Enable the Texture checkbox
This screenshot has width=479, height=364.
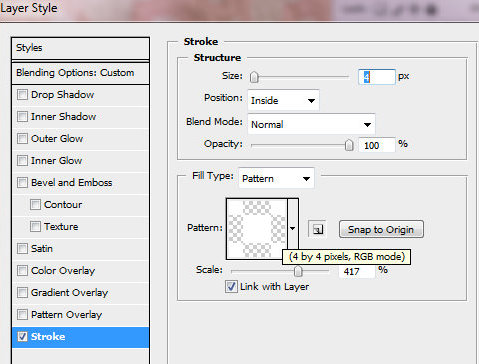[x=35, y=227]
